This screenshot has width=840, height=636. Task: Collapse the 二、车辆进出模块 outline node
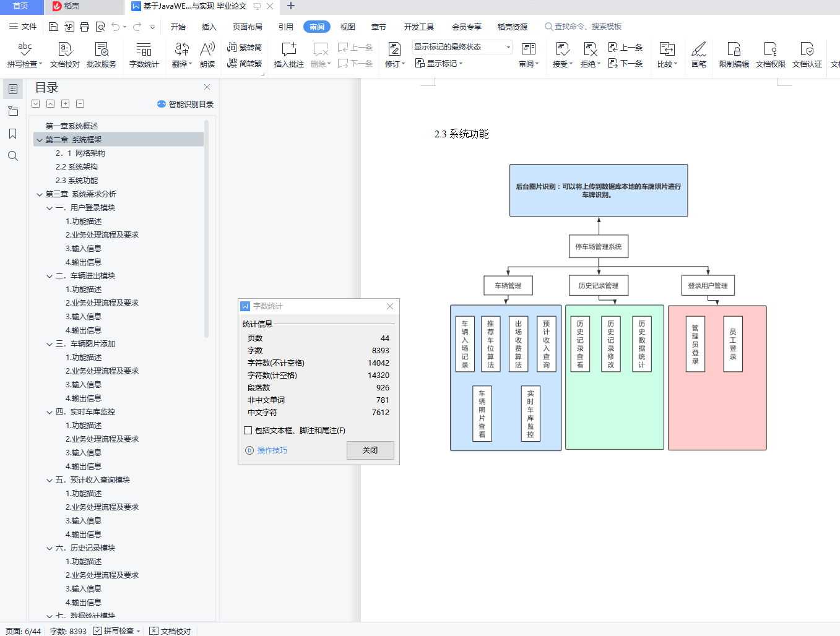tap(50, 276)
